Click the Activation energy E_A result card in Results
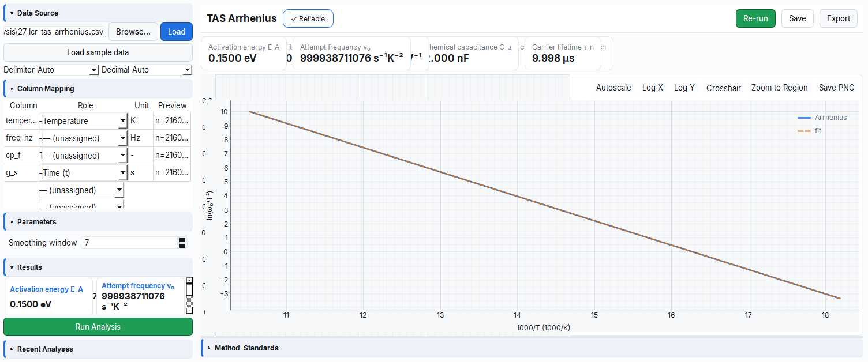The width and height of the screenshot is (868, 362). coord(48,297)
